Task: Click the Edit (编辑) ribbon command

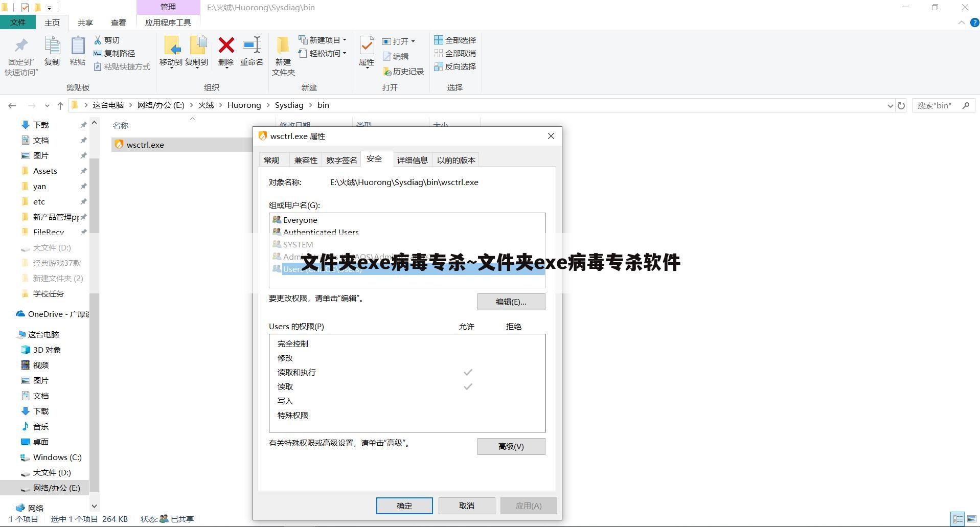Action: [396, 56]
